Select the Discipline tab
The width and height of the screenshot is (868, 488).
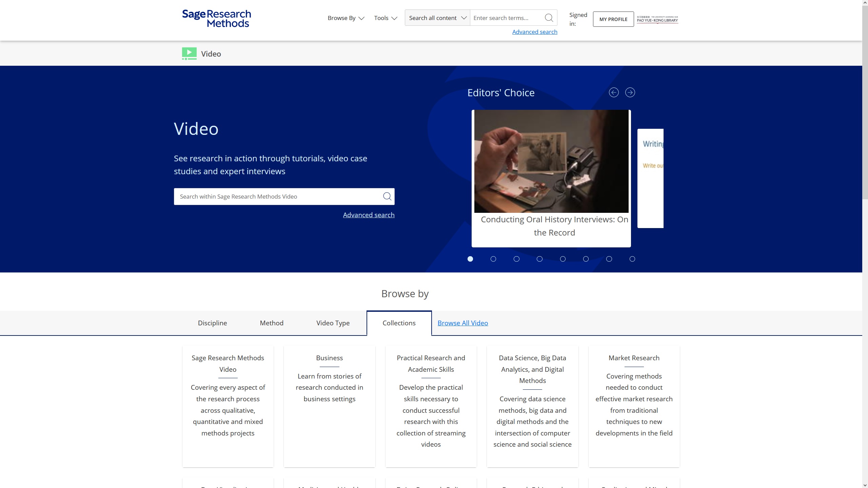212,322
